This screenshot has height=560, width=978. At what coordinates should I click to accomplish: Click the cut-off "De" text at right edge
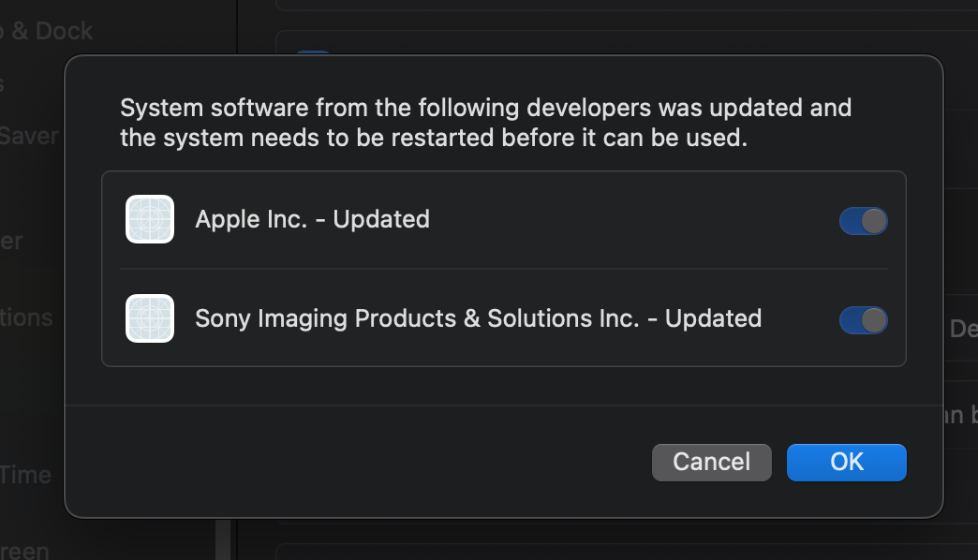tap(963, 328)
